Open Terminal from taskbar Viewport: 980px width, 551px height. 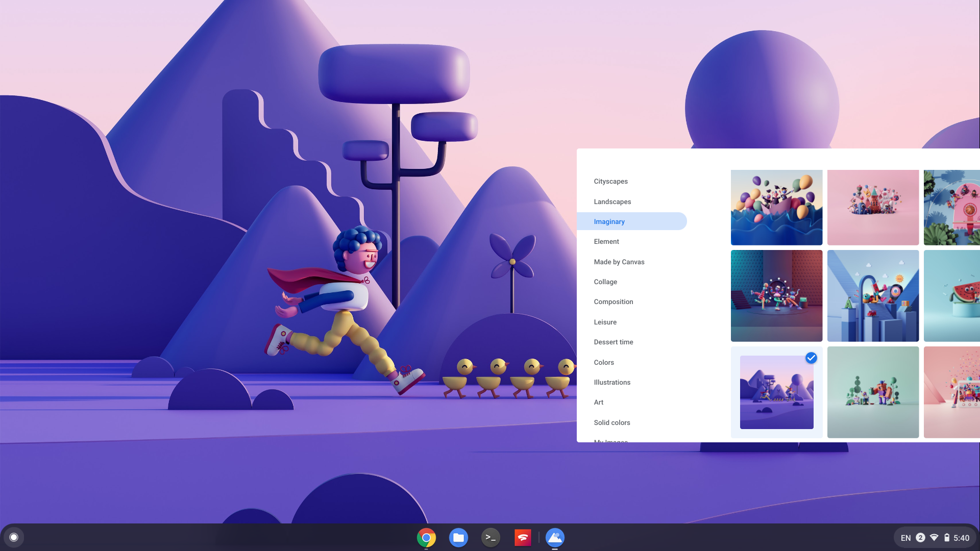click(490, 538)
